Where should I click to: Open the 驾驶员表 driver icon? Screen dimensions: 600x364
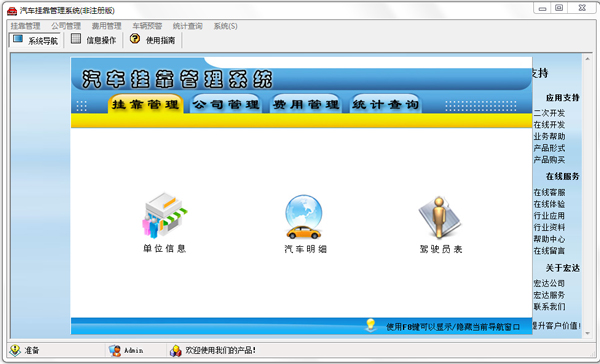coord(440,217)
